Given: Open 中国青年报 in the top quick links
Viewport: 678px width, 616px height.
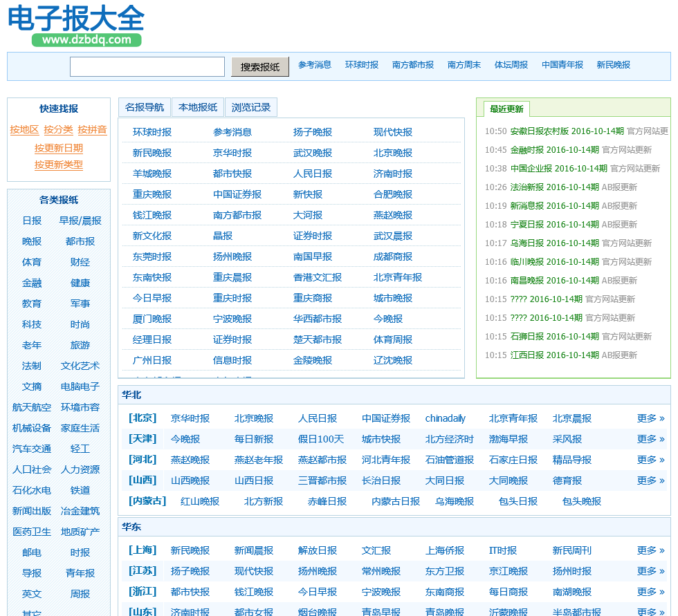Looking at the screenshot, I should click(x=562, y=65).
